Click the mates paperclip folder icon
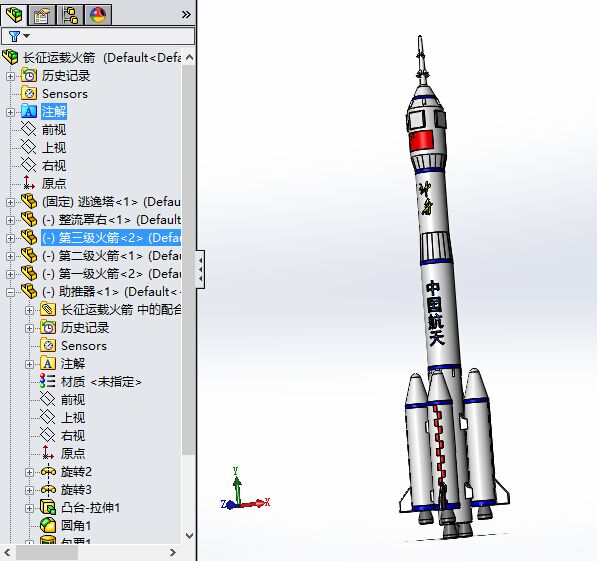 [48, 309]
